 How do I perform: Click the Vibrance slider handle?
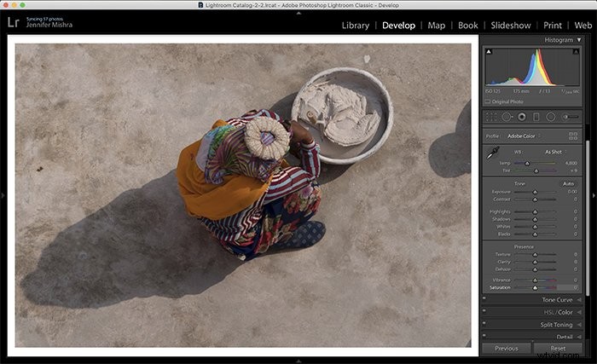[x=535, y=280]
